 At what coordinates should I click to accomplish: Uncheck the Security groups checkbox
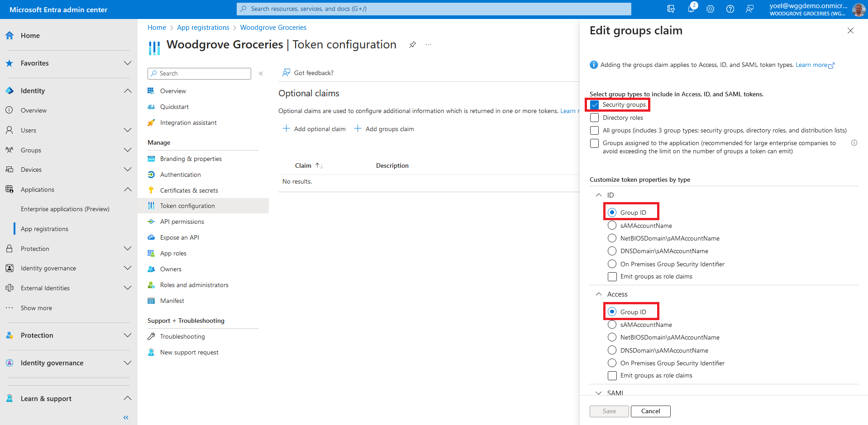pos(595,105)
